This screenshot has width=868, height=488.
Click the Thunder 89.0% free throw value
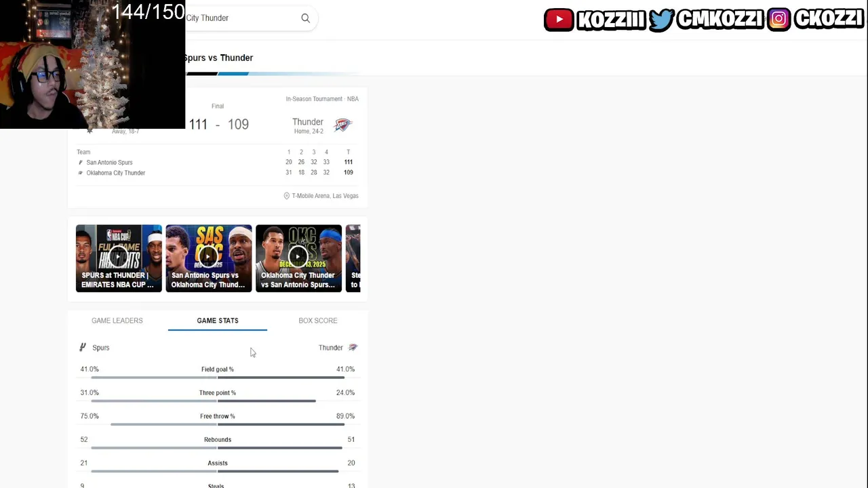pyautogui.click(x=345, y=416)
